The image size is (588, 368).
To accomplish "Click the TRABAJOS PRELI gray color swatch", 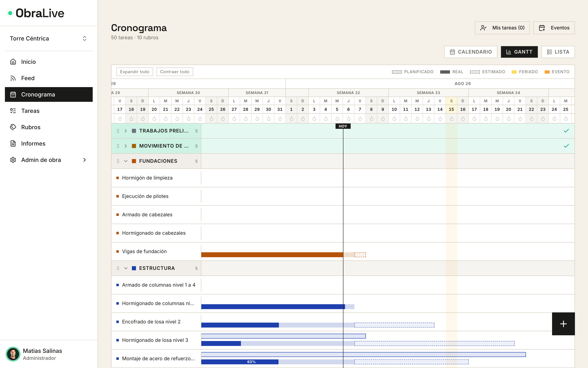I will coord(134,131).
